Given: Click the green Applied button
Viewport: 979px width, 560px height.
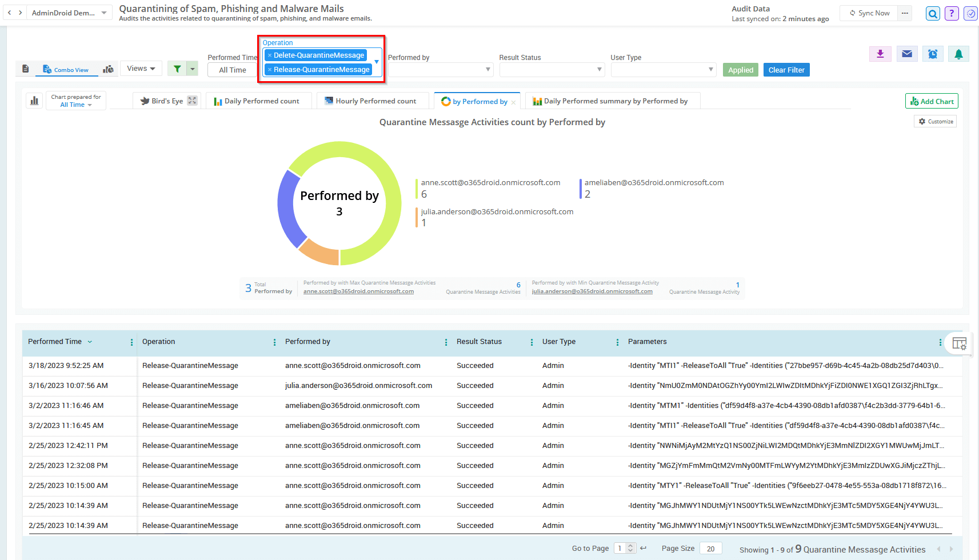Looking at the screenshot, I should tap(741, 70).
